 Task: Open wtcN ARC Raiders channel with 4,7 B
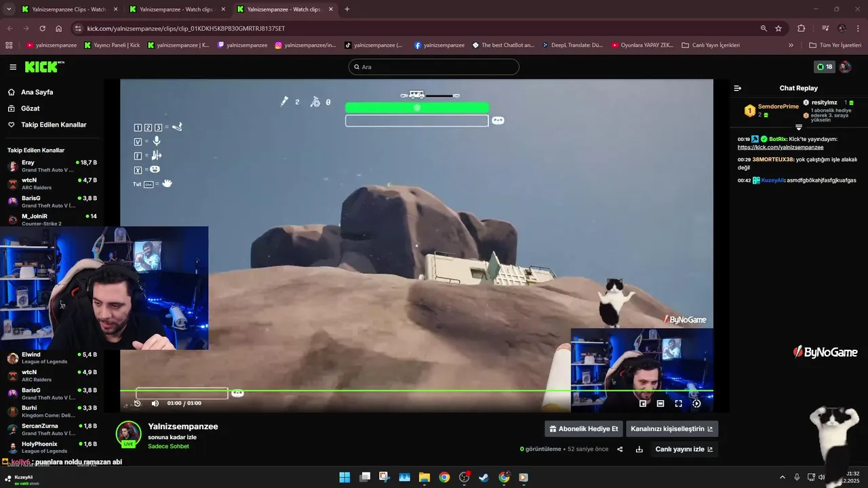click(x=52, y=184)
